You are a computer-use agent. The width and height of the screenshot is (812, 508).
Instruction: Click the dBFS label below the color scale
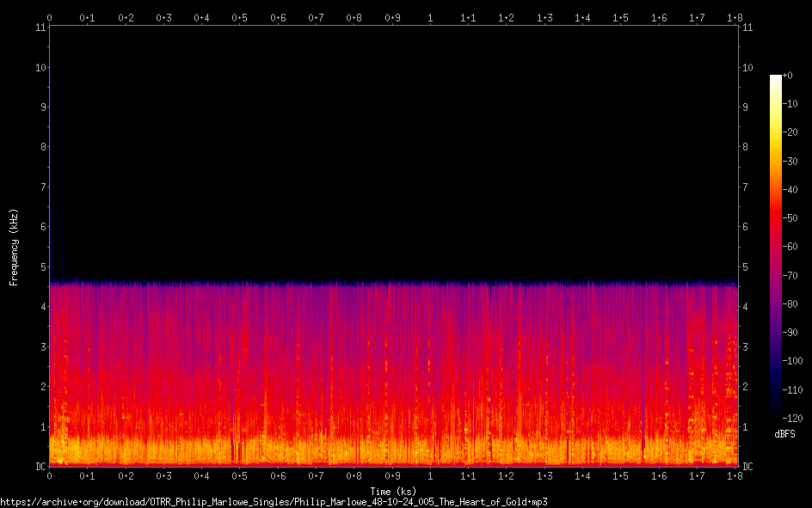pyautogui.click(x=784, y=435)
